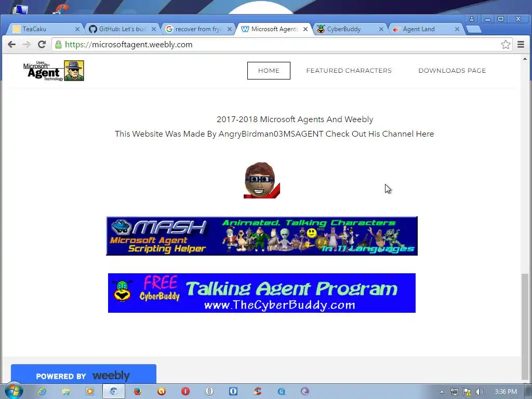
Task: Show hidden system tray icons
Action: pos(442,392)
